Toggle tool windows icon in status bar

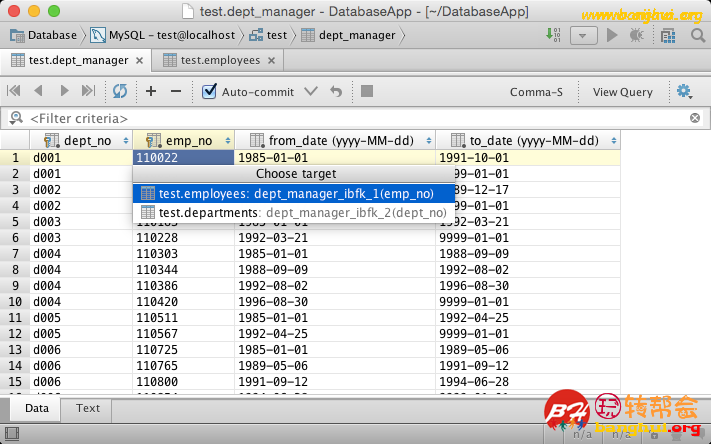(12, 434)
